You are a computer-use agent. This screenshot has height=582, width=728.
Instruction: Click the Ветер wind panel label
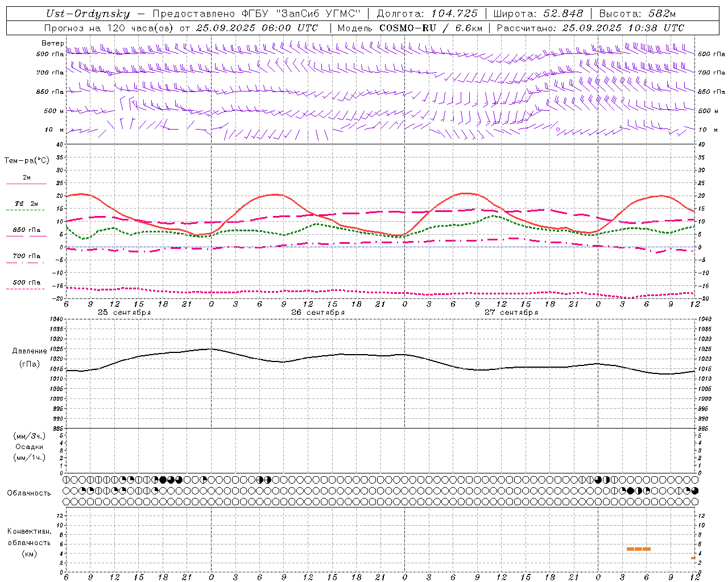(53, 43)
